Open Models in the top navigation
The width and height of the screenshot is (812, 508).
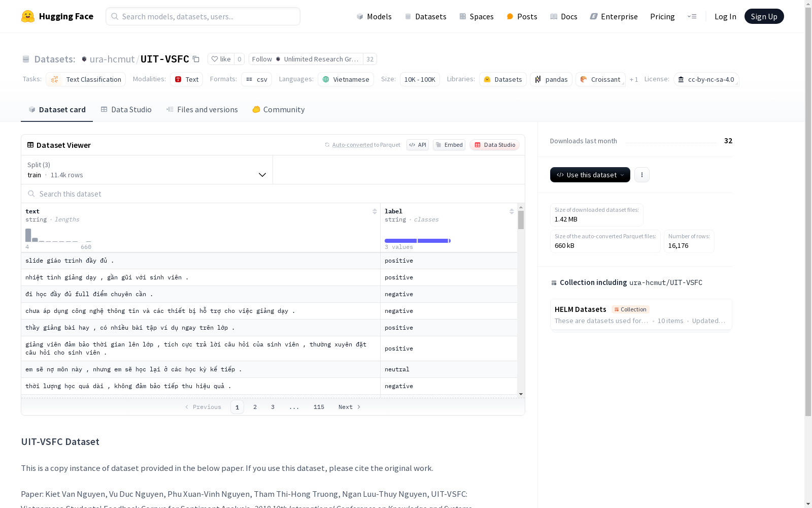coord(374,16)
